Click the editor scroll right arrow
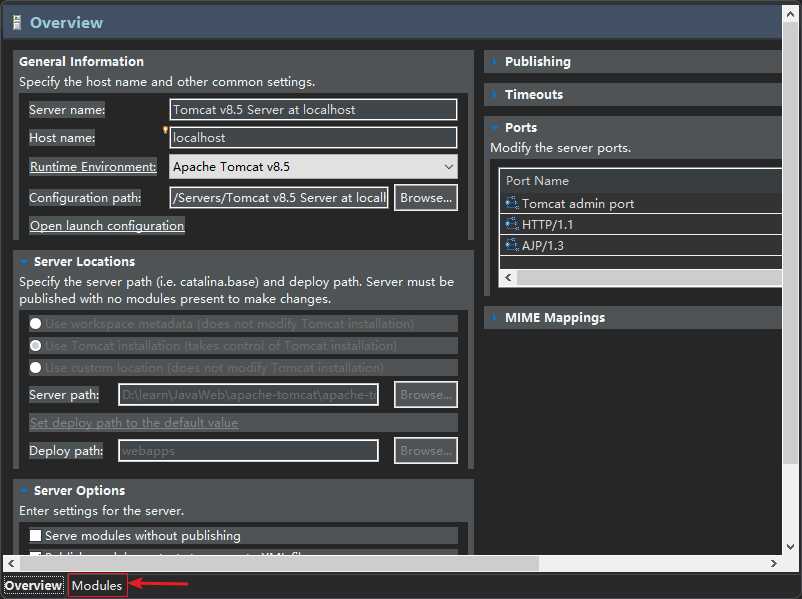 774,564
